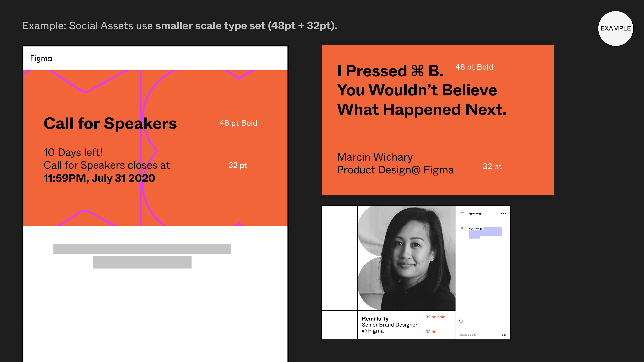This screenshot has height=362, width=644.
Task: Click the figmadesign username in the caption
Action: [x=476, y=228]
